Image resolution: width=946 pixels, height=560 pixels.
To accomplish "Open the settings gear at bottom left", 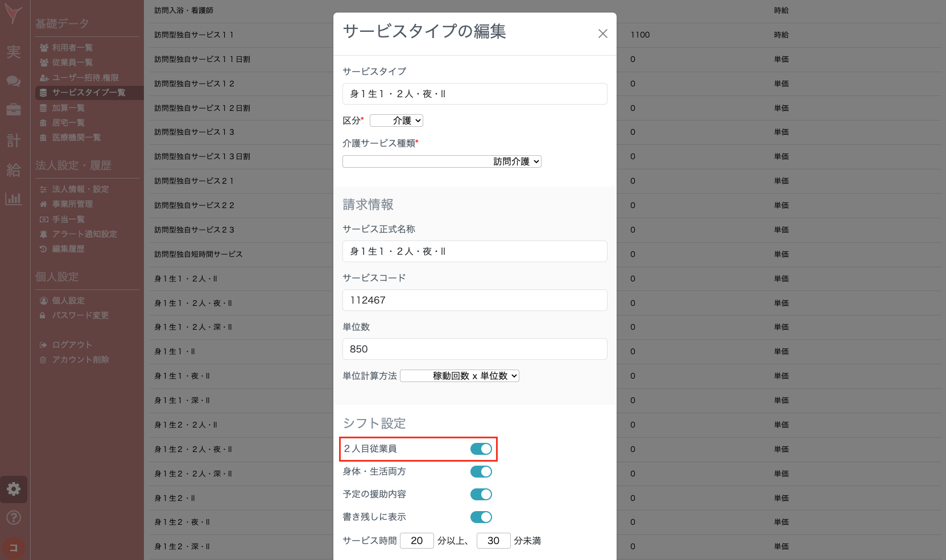I will pyautogui.click(x=13, y=489).
